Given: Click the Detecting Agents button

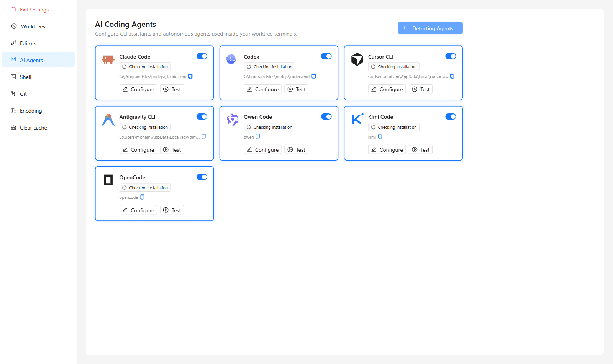Looking at the screenshot, I should [x=430, y=28].
